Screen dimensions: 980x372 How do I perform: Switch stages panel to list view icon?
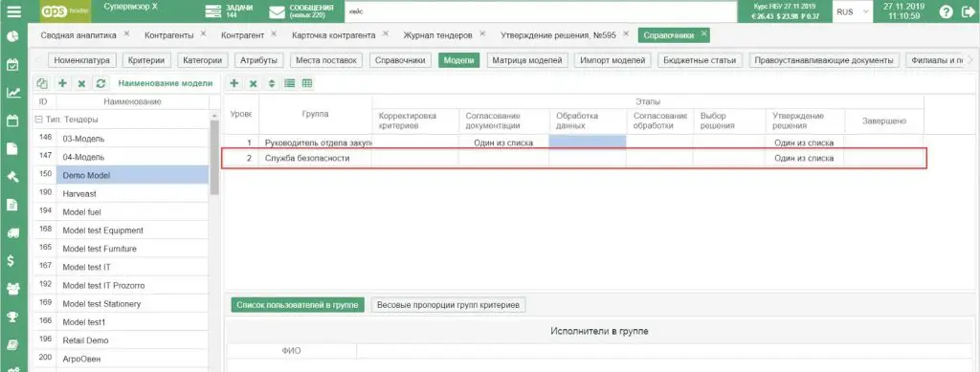click(x=289, y=83)
